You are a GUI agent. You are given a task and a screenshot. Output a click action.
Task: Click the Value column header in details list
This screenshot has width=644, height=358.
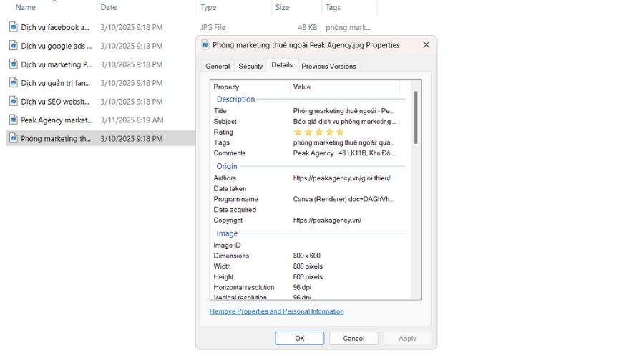302,87
